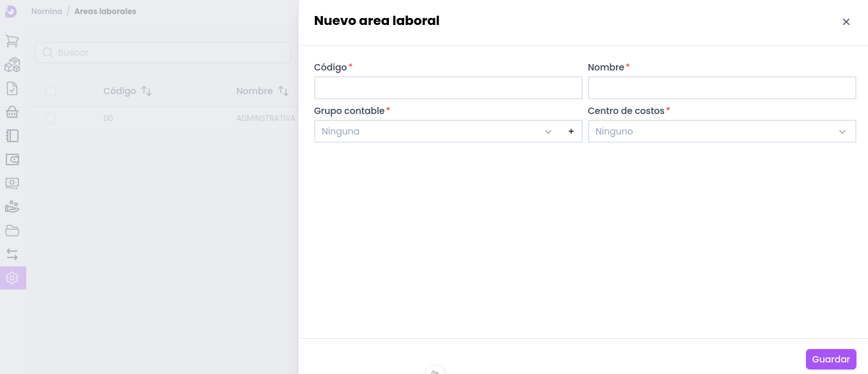The height and width of the screenshot is (374, 868).
Task: Click the Guardar button
Action: [x=830, y=359]
